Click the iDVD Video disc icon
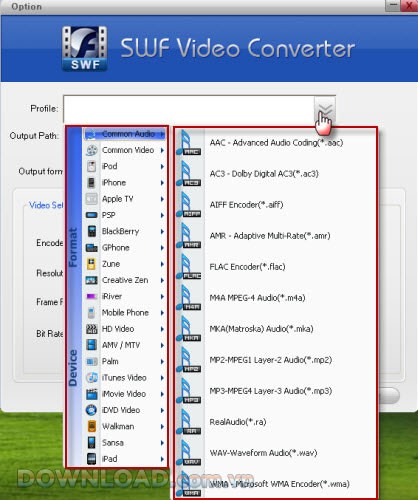 point(91,410)
